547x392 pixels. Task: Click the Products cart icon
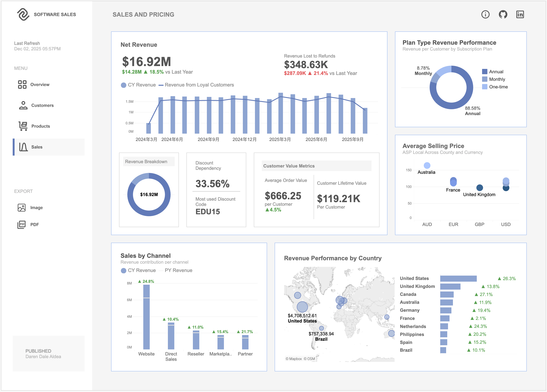pyautogui.click(x=23, y=126)
